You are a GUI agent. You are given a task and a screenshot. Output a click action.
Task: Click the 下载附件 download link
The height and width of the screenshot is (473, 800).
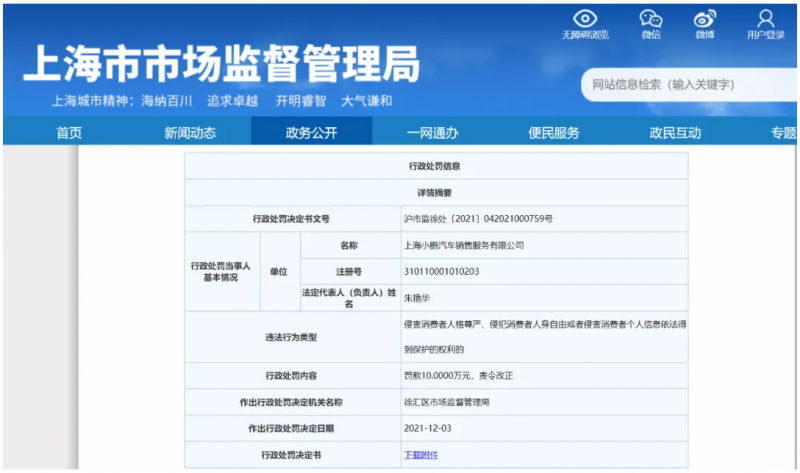(x=421, y=455)
